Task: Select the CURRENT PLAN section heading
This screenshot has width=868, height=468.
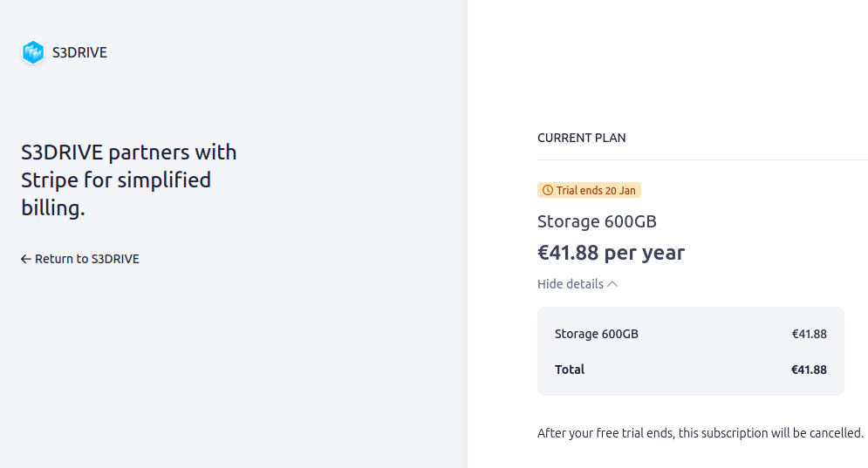Action: 581,138
